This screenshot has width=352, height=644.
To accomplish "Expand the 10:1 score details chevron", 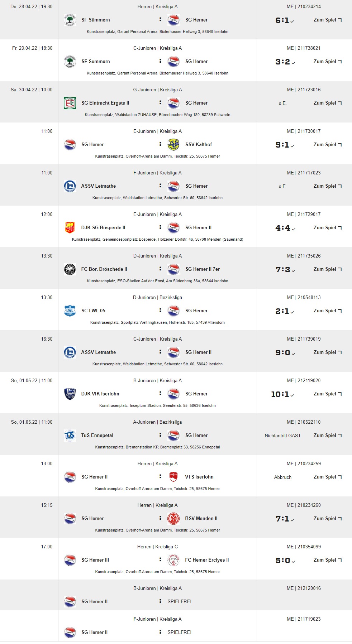I will coord(292,395).
